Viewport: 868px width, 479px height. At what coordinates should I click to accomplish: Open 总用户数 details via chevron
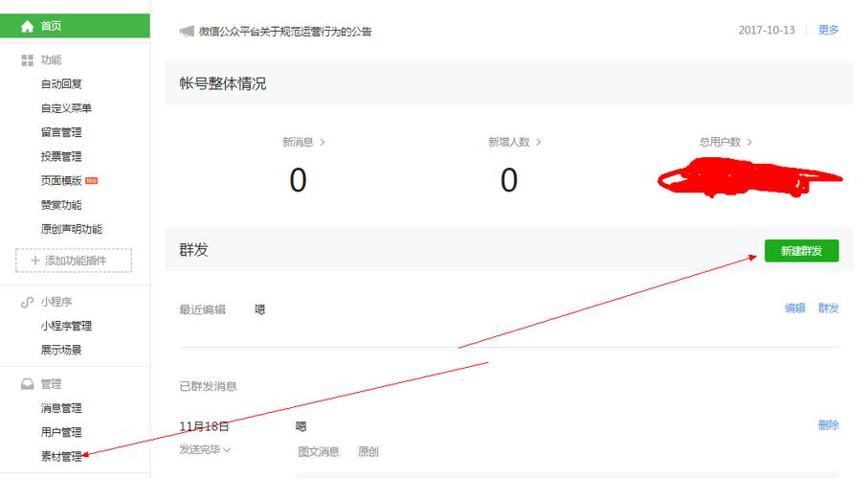749,143
